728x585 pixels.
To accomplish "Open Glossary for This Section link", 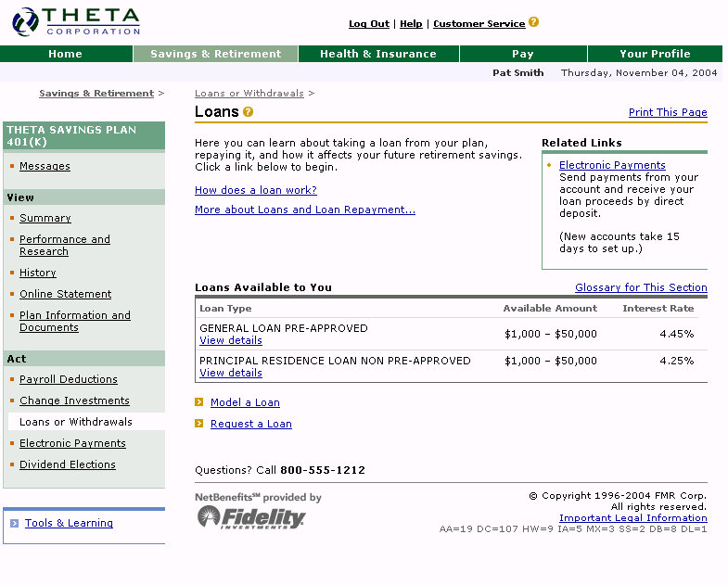I will click(x=641, y=287).
